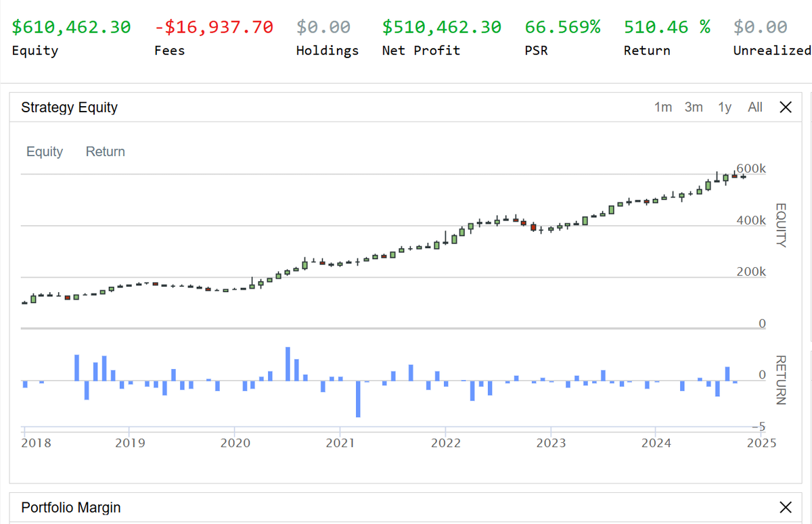Viewport: 812px width, 524px height.
Task: Click the 2024 x-axis label
Action: tap(656, 443)
